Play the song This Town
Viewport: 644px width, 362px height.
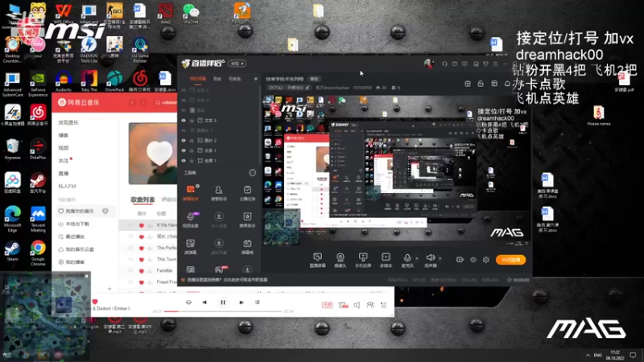(x=167, y=259)
